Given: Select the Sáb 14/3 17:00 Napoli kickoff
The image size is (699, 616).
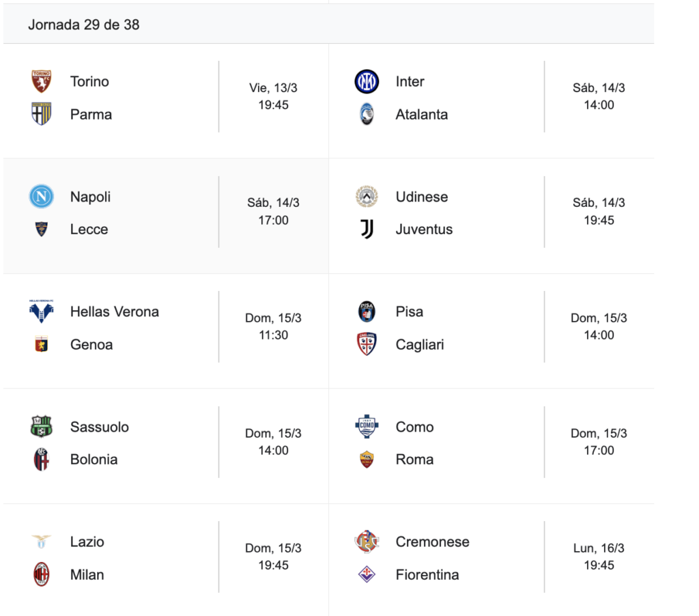Looking at the screenshot, I should point(273,212).
